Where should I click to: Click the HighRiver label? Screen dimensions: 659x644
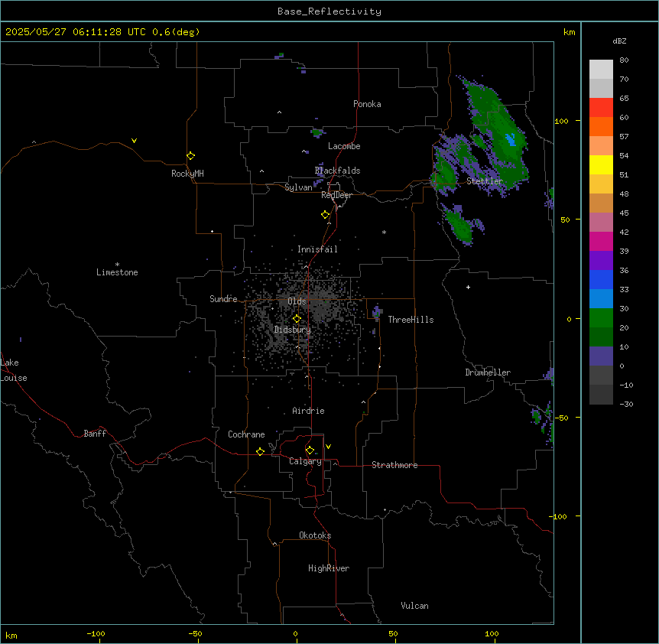(x=329, y=568)
